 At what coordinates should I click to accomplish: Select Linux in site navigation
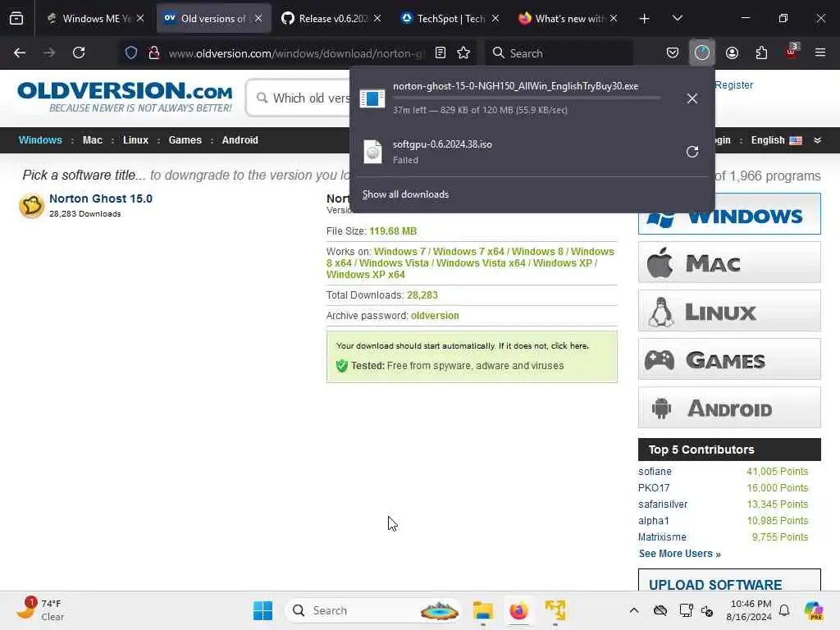click(135, 140)
